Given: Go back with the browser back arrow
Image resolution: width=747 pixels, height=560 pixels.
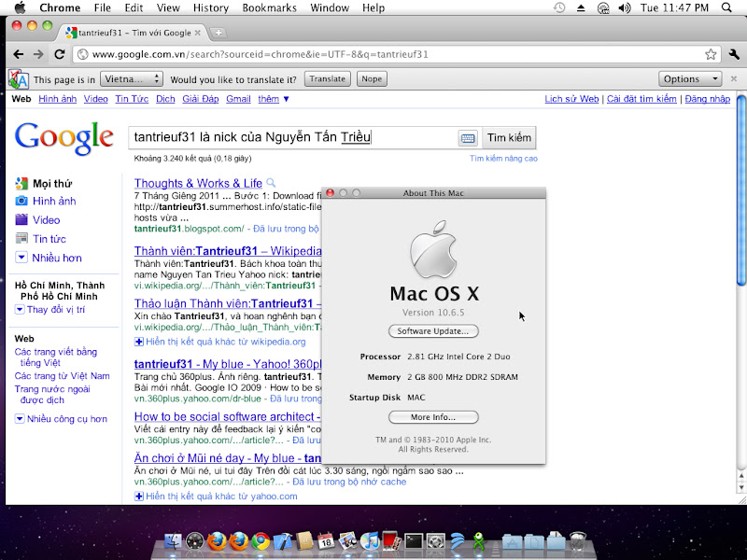Looking at the screenshot, I should click(x=18, y=54).
